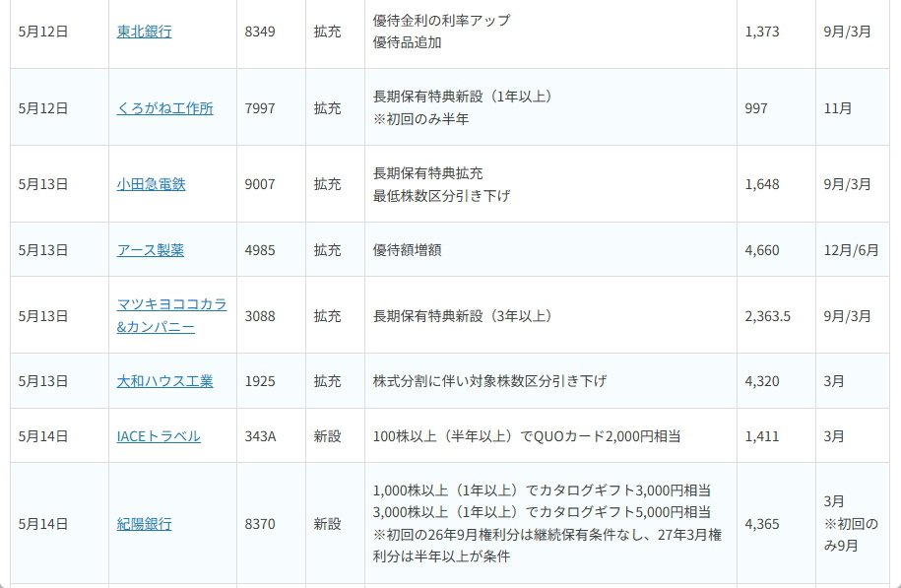This screenshot has width=901, height=588.
Task: Open the アース製薬 company link
Action: tap(151, 250)
